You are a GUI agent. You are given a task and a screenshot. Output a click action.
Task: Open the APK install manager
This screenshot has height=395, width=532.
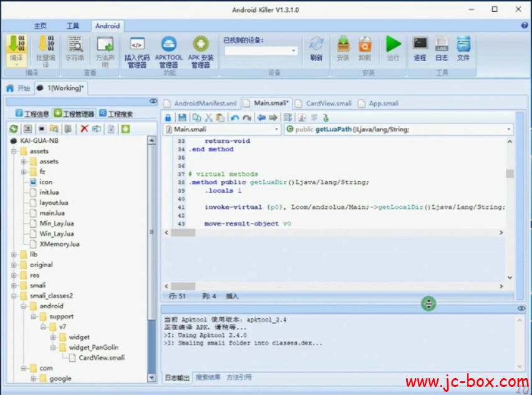point(200,45)
